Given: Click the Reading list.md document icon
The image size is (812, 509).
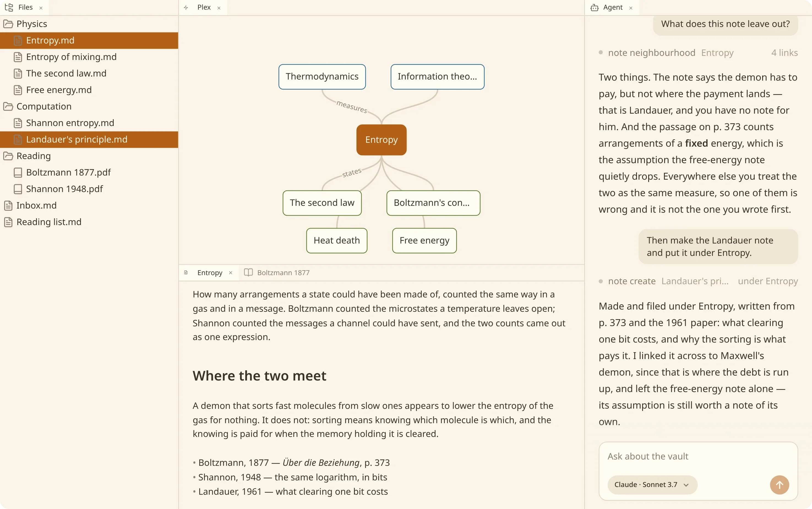Looking at the screenshot, I should point(8,222).
